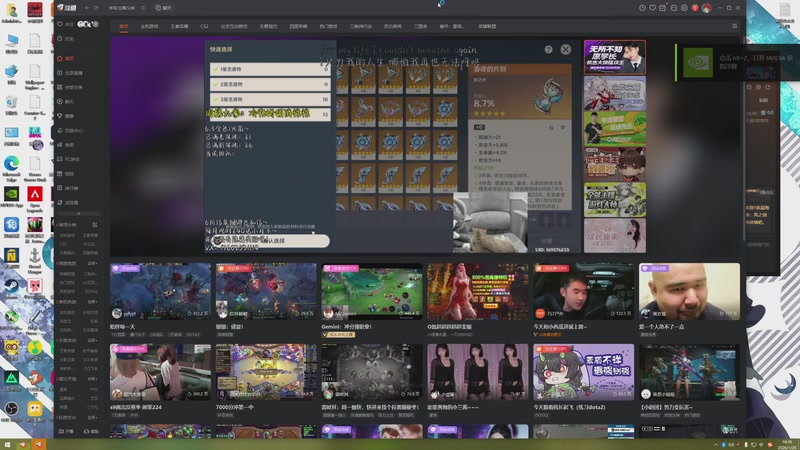800x450 pixels.
Task: Go back with the title bar arrow
Action: [87, 8]
